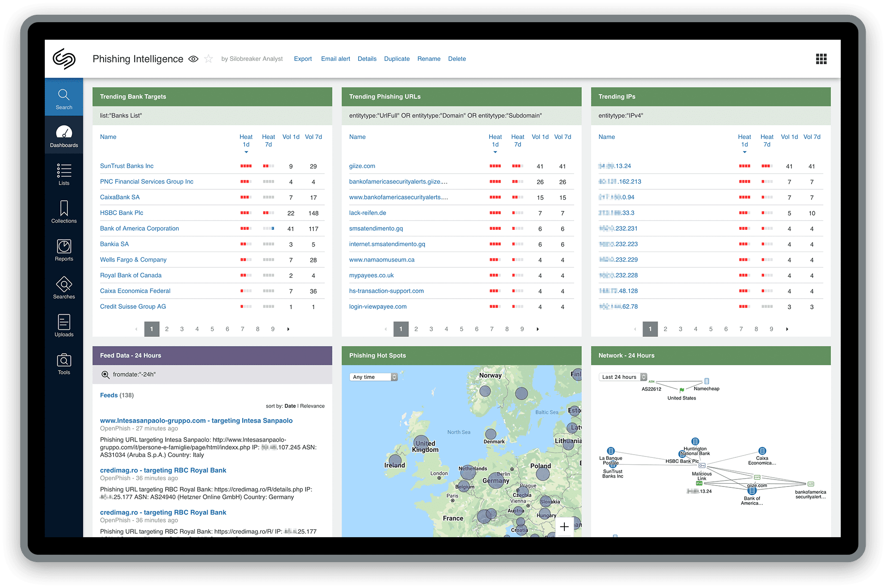Go to page 5 of Trending Phishing URLs

[461, 329]
